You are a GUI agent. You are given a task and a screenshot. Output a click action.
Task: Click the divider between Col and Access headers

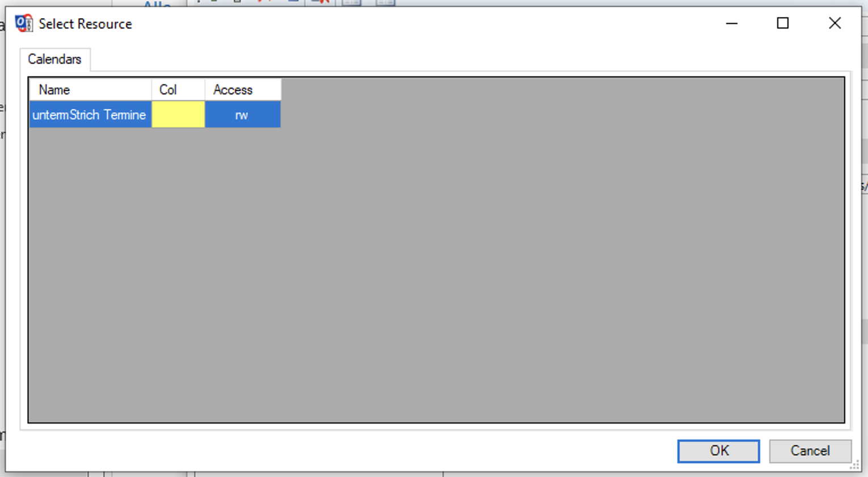coord(205,90)
